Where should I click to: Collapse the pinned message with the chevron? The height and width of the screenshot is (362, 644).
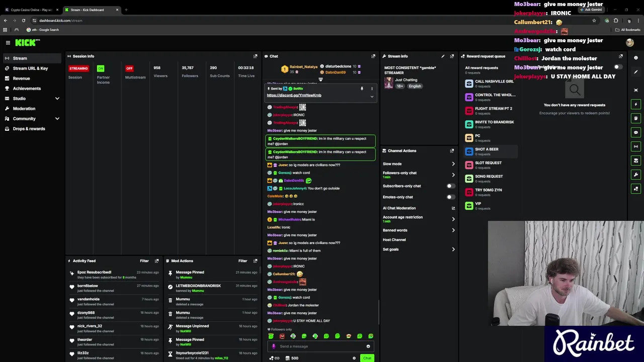click(372, 97)
